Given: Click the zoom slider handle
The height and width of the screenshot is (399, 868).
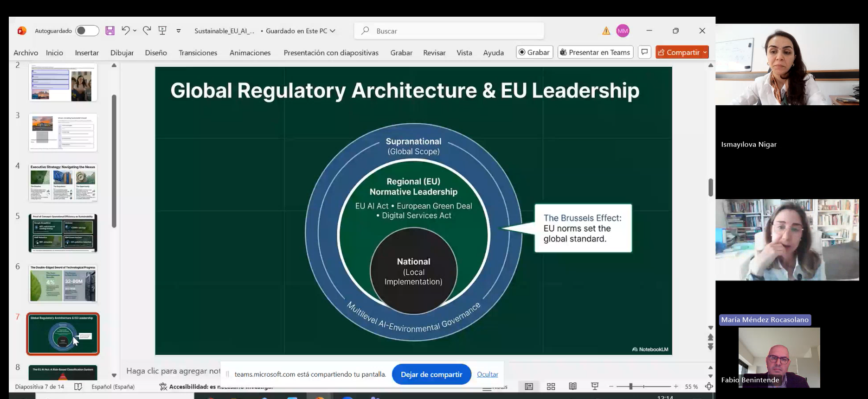Looking at the screenshot, I should (x=630, y=386).
